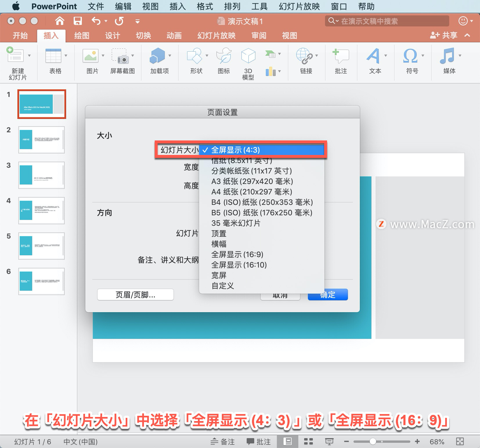The width and height of the screenshot is (480, 448).
Task: Select slide 5 thumbnail
Action: (41, 246)
